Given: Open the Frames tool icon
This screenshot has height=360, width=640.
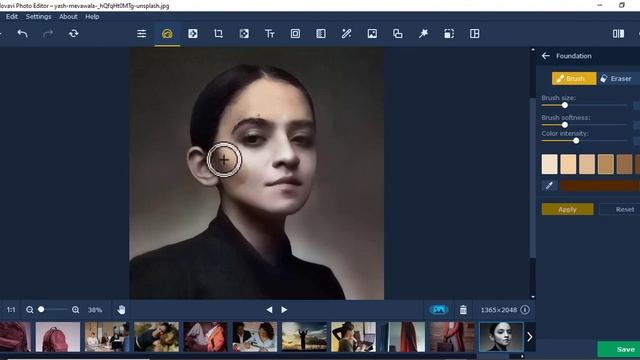Looking at the screenshot, I should coord(295,33).
